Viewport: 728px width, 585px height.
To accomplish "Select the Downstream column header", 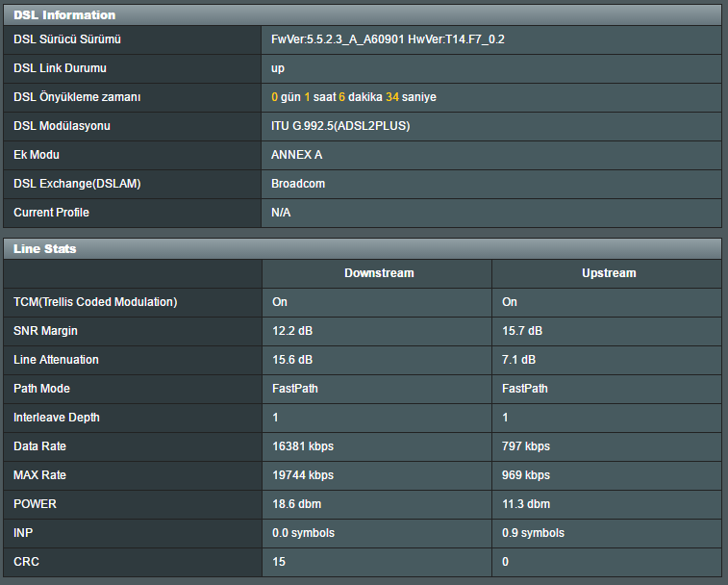I will click(x=379, y=273).
